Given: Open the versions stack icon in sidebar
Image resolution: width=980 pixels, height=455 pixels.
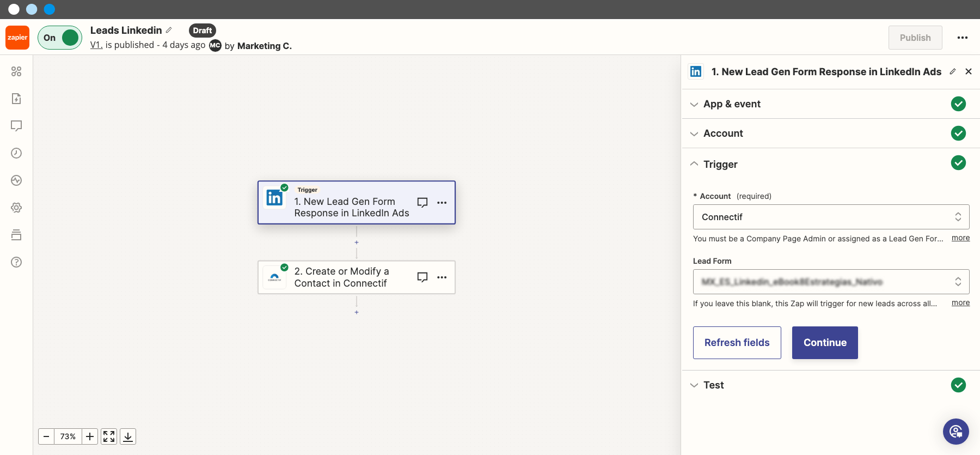Looking at the screenshot, I should click(x=16, y=235).
